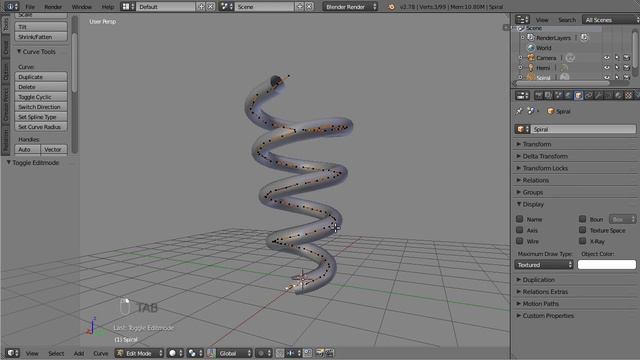This screenshot has height=360, width=640.
Task: Switch to Constraints properties tab icon
Action: 588,96
